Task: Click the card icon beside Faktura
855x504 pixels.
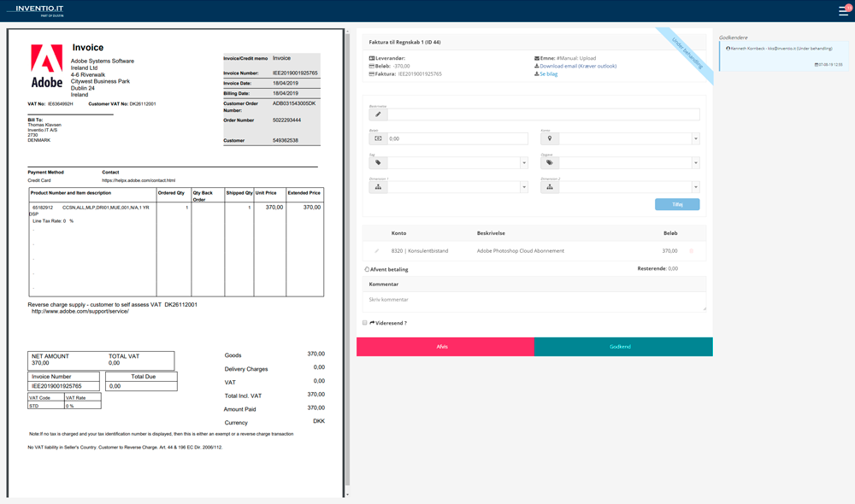Action: coord(372,74)
